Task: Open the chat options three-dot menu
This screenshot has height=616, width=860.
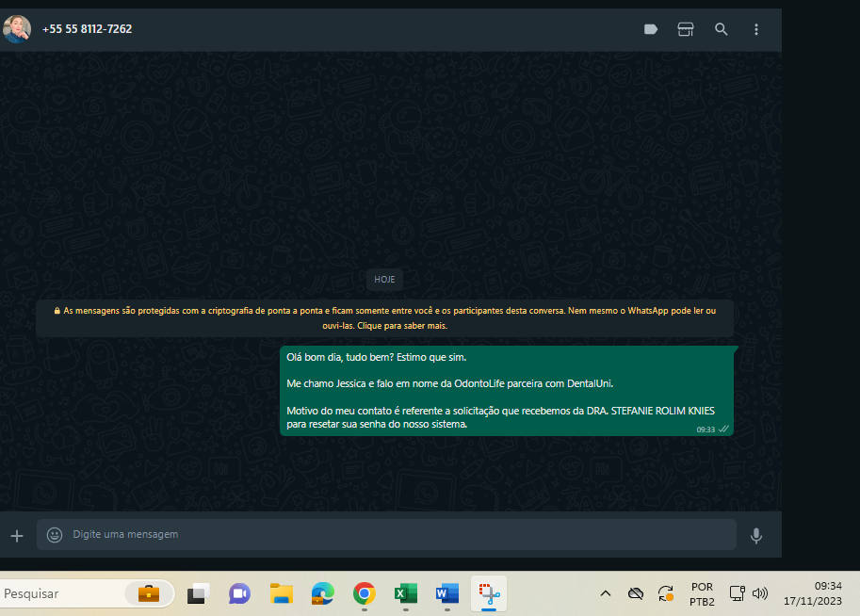Action: click(756, 29)
